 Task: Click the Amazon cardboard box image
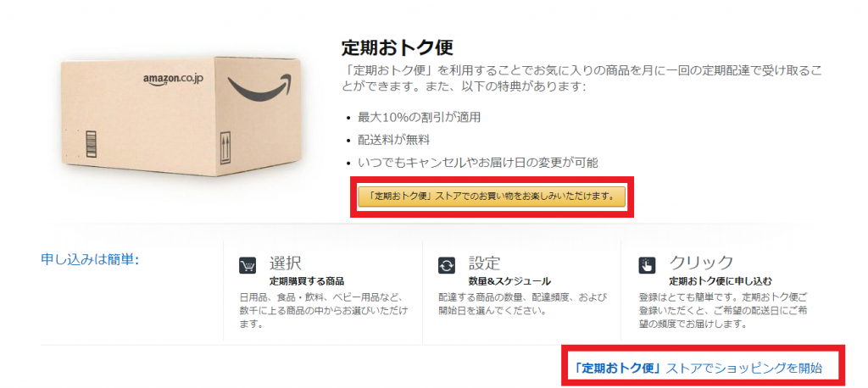(181, 117)
